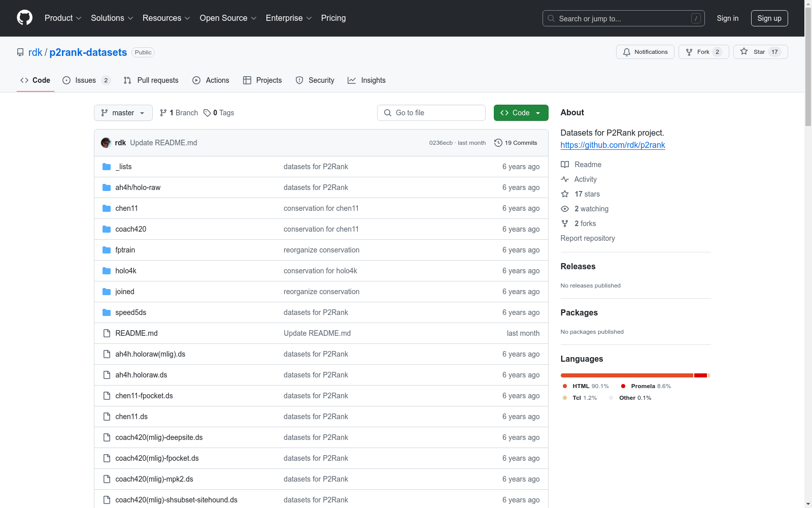The width and height of the screenshot is (812, 508).
Task: Click the chen11.ds file icon
Action: [x=107, y=417]
